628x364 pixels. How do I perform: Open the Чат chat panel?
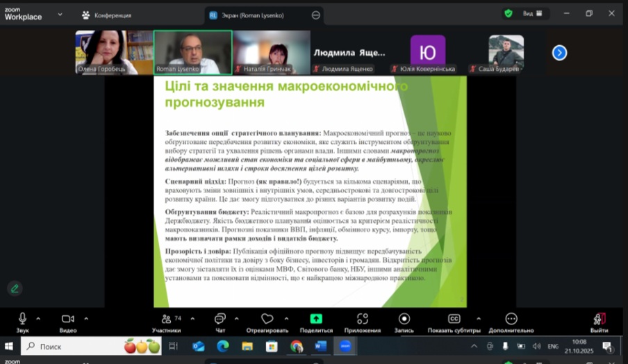click(220, 322)
